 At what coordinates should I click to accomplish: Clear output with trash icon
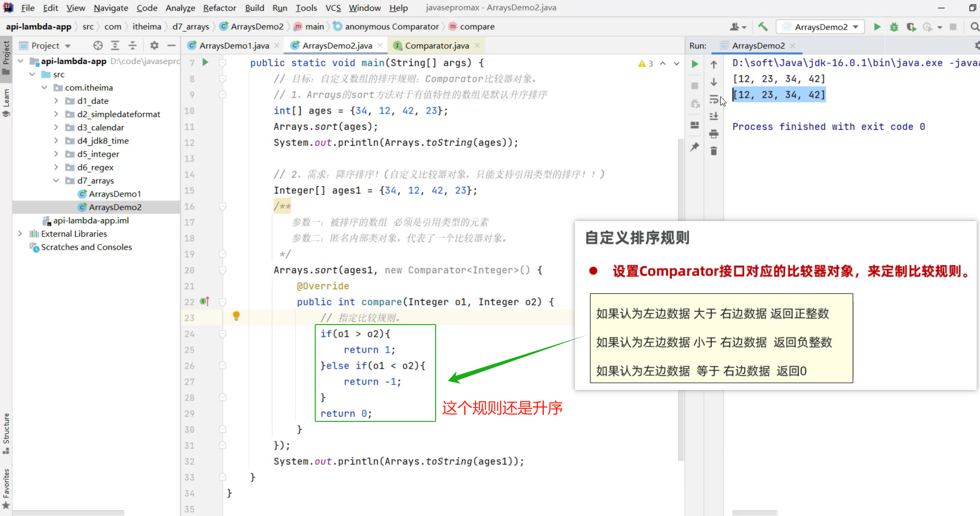tap(714, 151)
